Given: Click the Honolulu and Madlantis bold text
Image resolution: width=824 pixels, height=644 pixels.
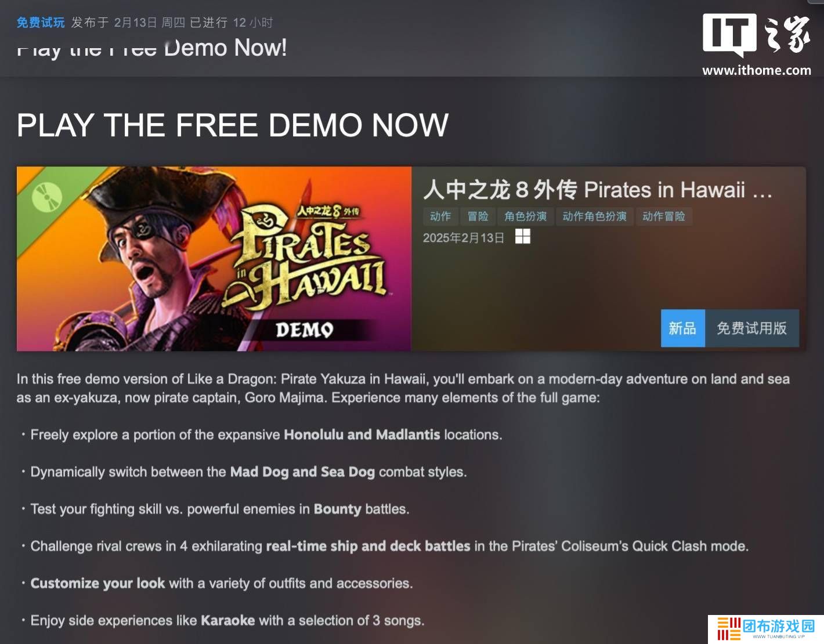Looking at the screenshot, I should [362, 435].
